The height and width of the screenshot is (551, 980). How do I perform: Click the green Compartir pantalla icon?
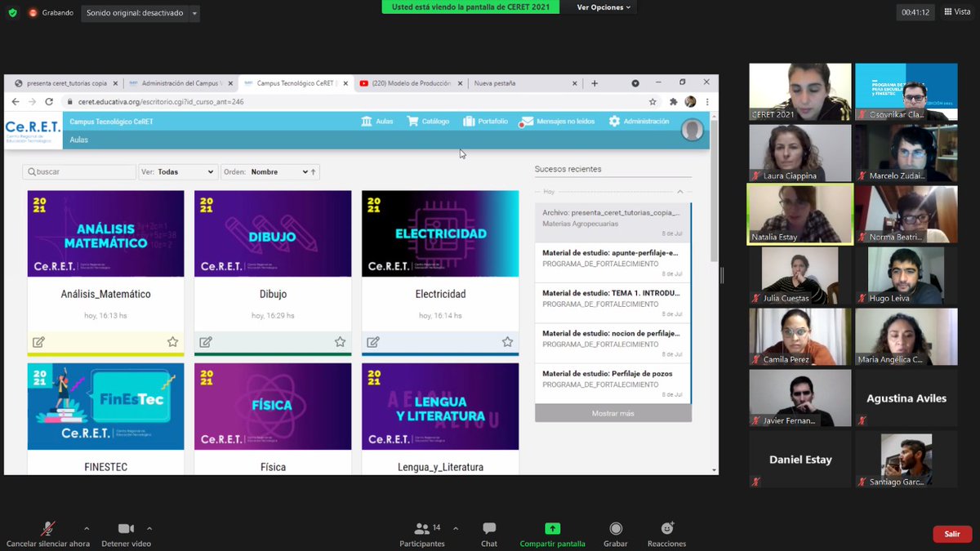click(x=552, y=528)
